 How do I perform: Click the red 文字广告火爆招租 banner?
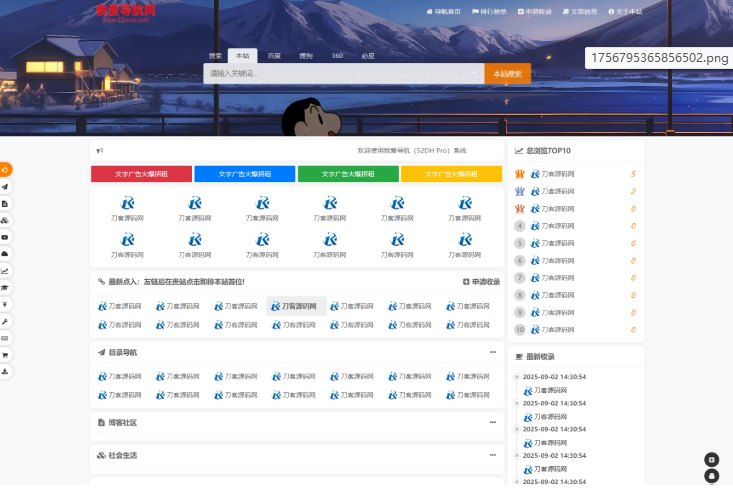coord(141,174)
